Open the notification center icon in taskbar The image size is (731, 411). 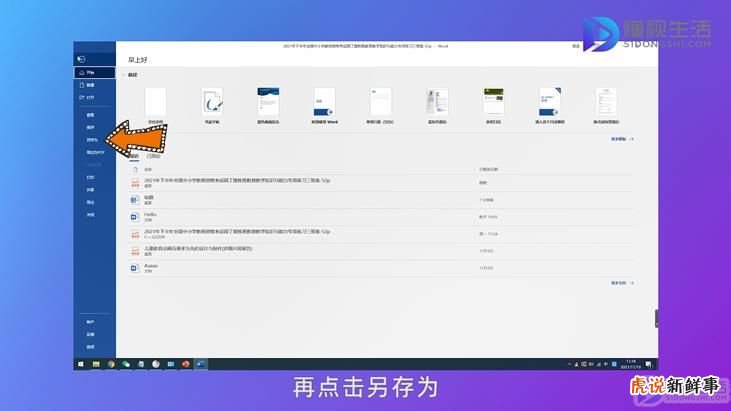pos(648,364)
